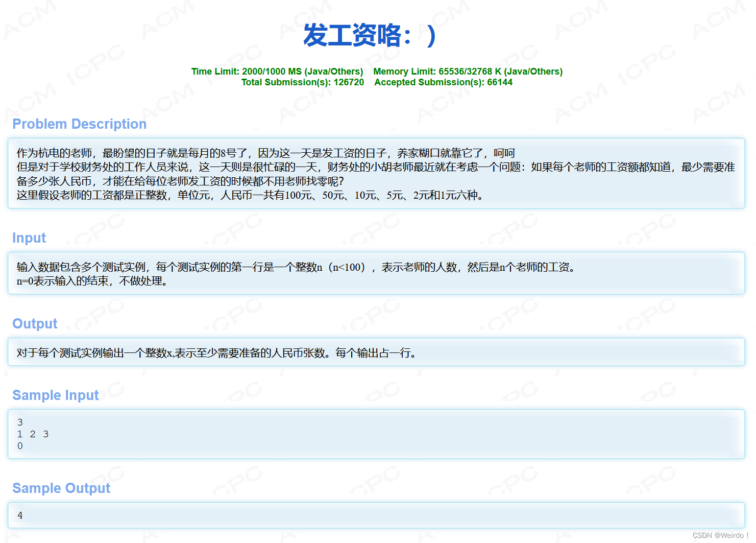Click the Time Limit text line
The height and width of the screenshot is (543, 756).
277,72
